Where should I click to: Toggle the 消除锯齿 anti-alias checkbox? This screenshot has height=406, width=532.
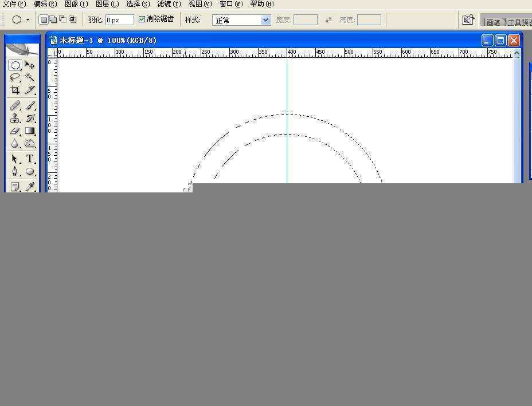coord(142,19)
